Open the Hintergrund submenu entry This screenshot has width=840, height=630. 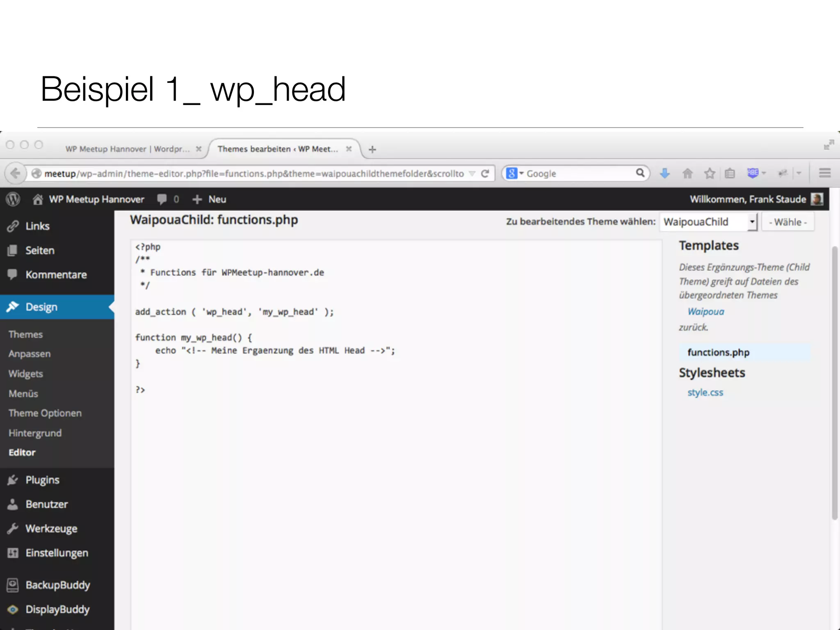[x=35, y=433]
